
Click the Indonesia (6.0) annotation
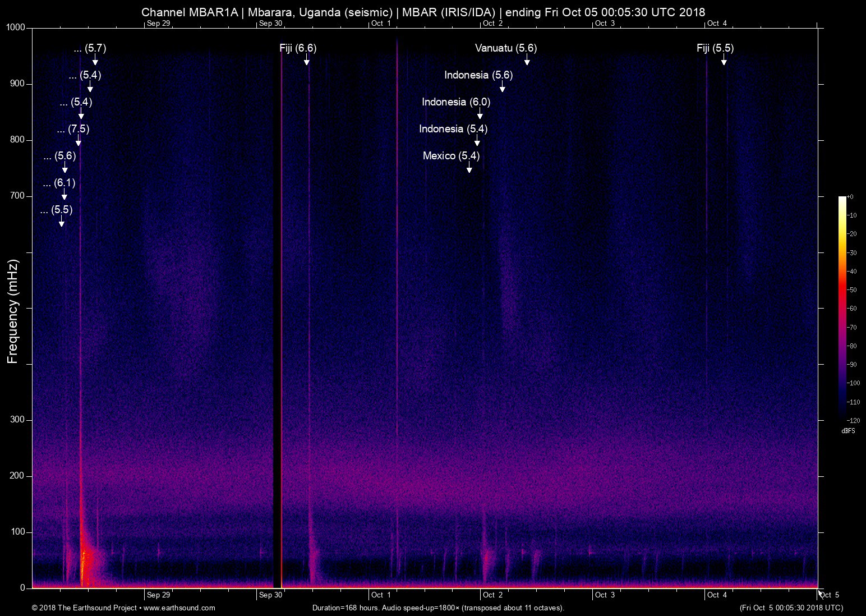(456, 102)
